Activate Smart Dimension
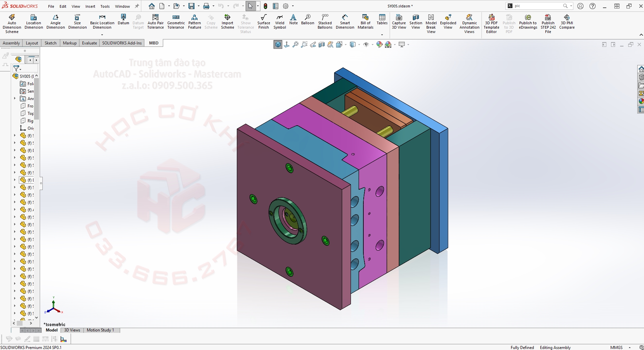 pyautogui.click(x=345, y=22)
